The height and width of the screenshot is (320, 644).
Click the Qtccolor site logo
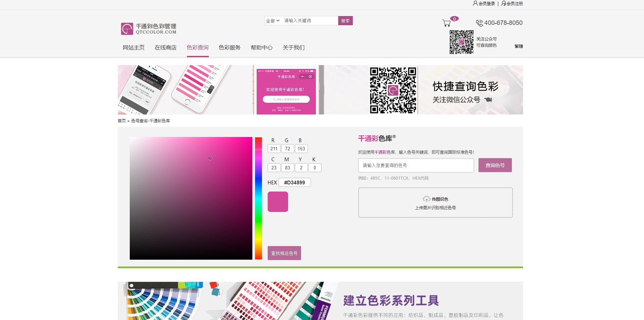click(x=149, y=29)
